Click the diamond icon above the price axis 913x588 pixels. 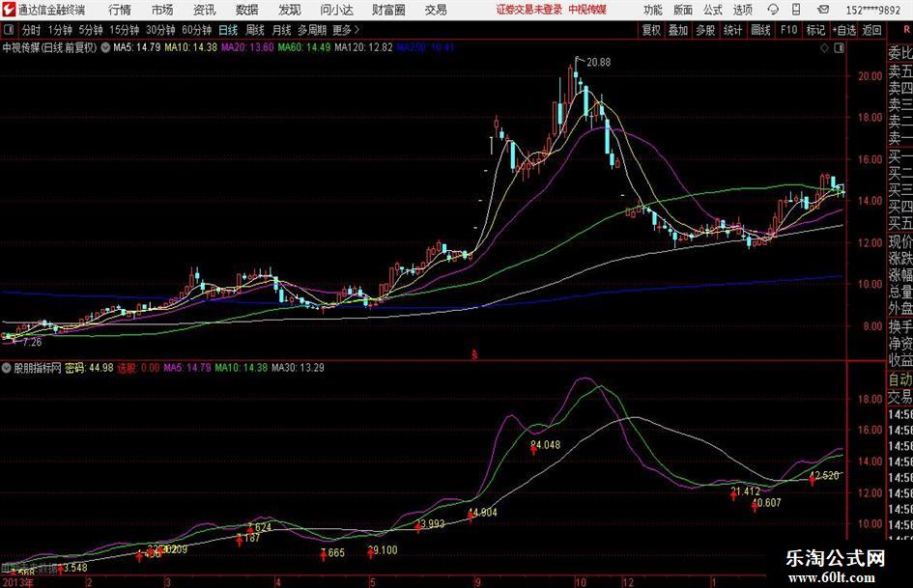(x=824, y=48)
